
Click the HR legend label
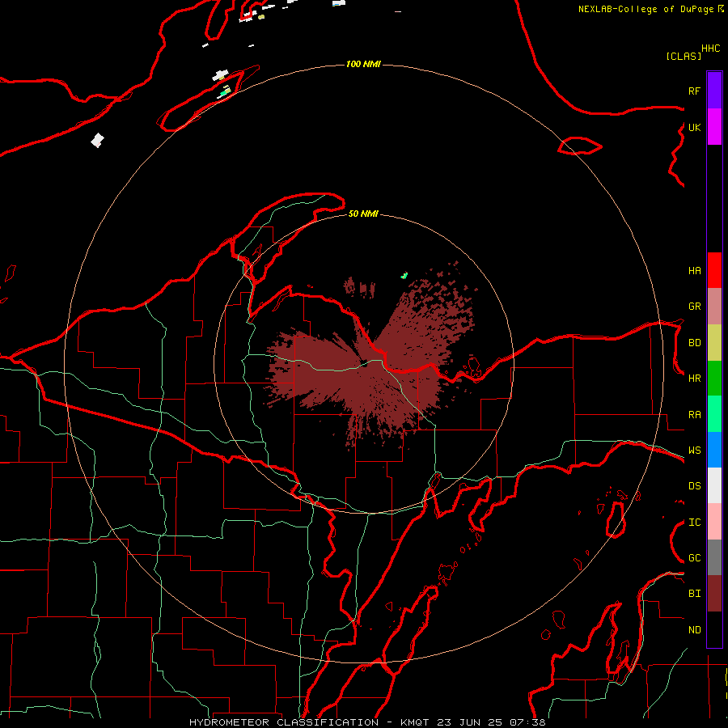coord(695,379)
